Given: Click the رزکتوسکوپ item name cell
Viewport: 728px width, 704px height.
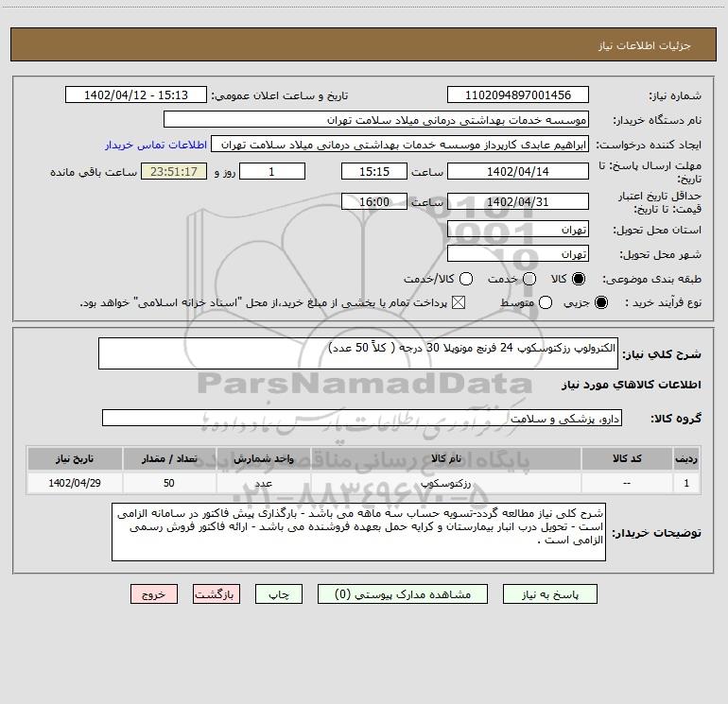Looking at the screenshot, I should pyautogui.click(x=446, y=483).
